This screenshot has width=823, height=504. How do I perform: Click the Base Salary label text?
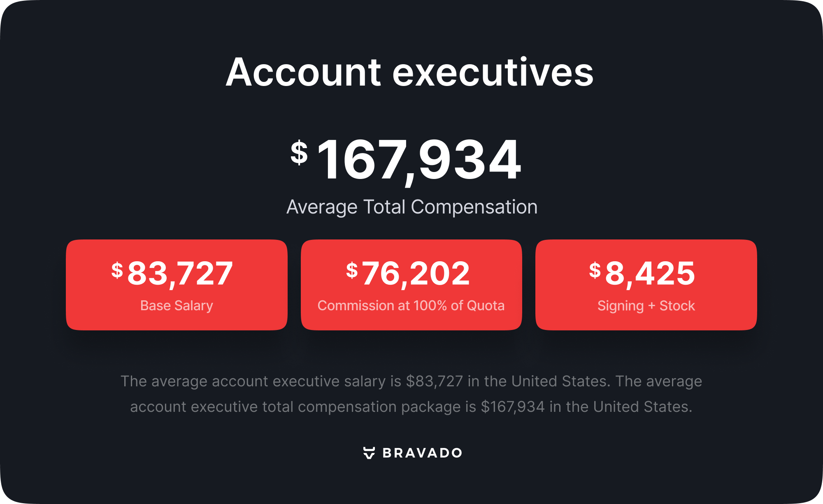(x=177, y=306)
